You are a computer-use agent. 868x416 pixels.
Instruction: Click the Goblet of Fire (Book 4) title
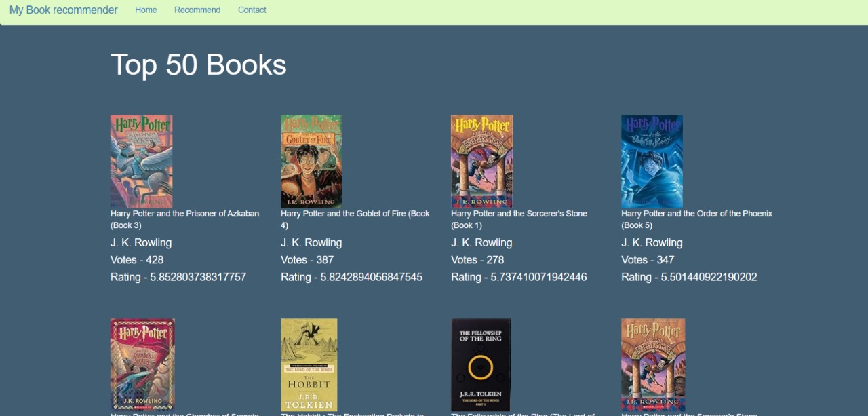point(355,219)
